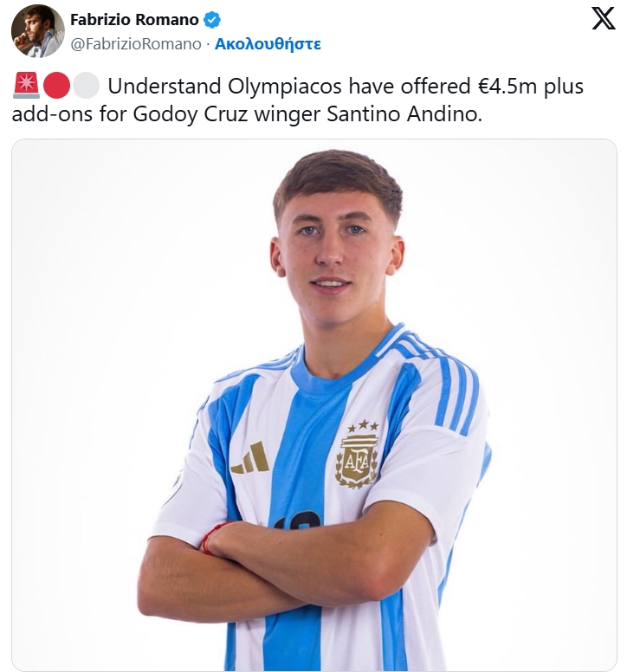This screenshot has width=627, height=672.
Task: Click the words Santino Andino in tweet
Action: pos(404,114)
